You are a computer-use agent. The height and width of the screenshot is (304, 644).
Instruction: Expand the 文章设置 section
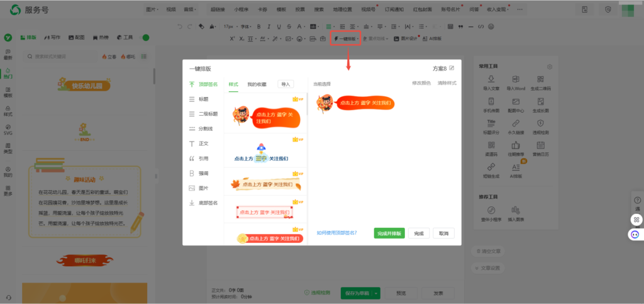[487, 268]
